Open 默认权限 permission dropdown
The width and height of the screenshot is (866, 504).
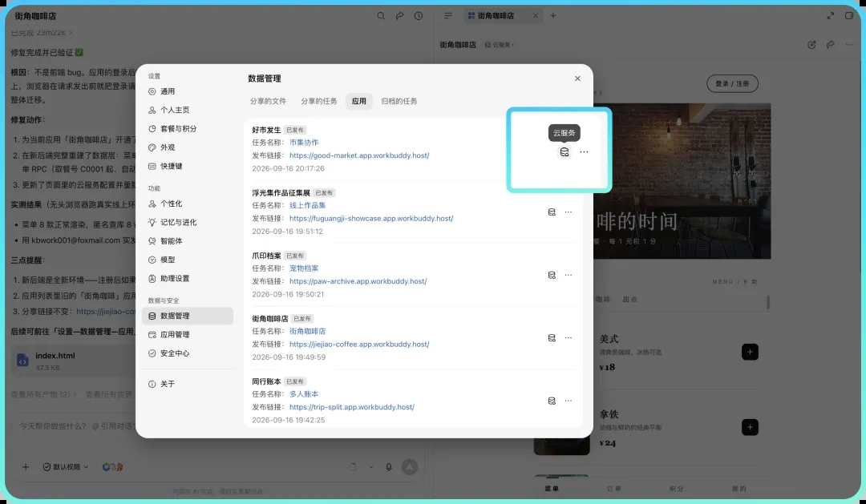pos(66,467)
